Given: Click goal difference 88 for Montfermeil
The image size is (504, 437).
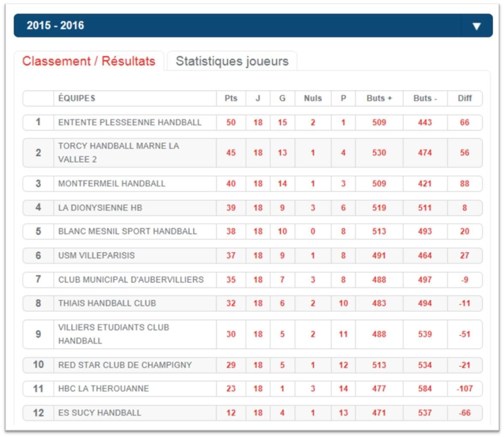Looking at the screenshot, I should pos(465,184).
